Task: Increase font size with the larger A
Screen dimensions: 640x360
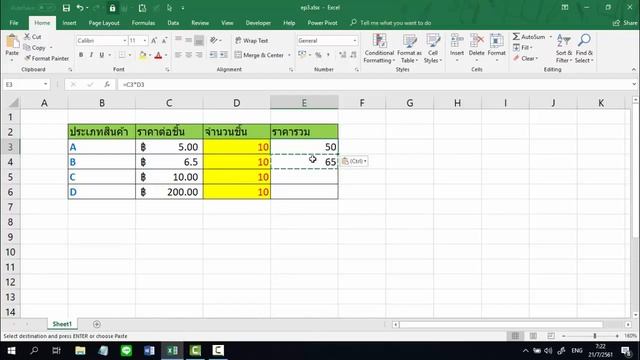Action: [154, 40]
